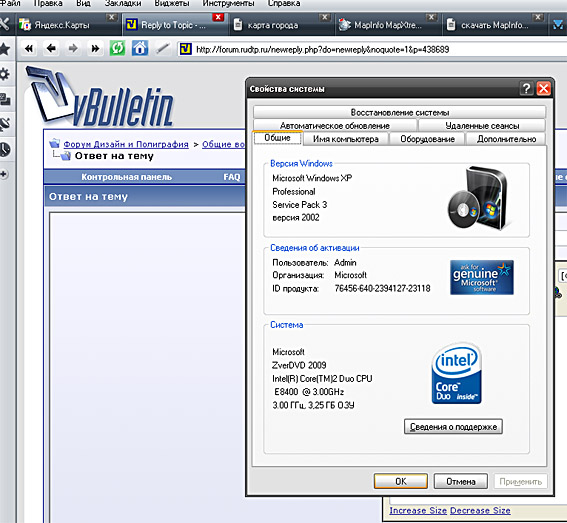The height and width of the screenshot is (523, 567).
Task: Click inside the reply message text area
Action: pyautogui.click(x=148, y=367)
